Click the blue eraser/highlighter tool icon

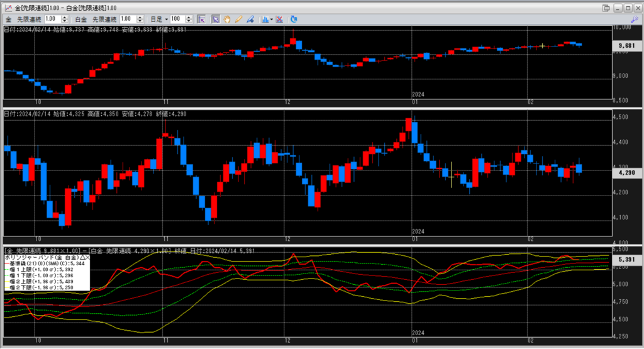point(250,19)
